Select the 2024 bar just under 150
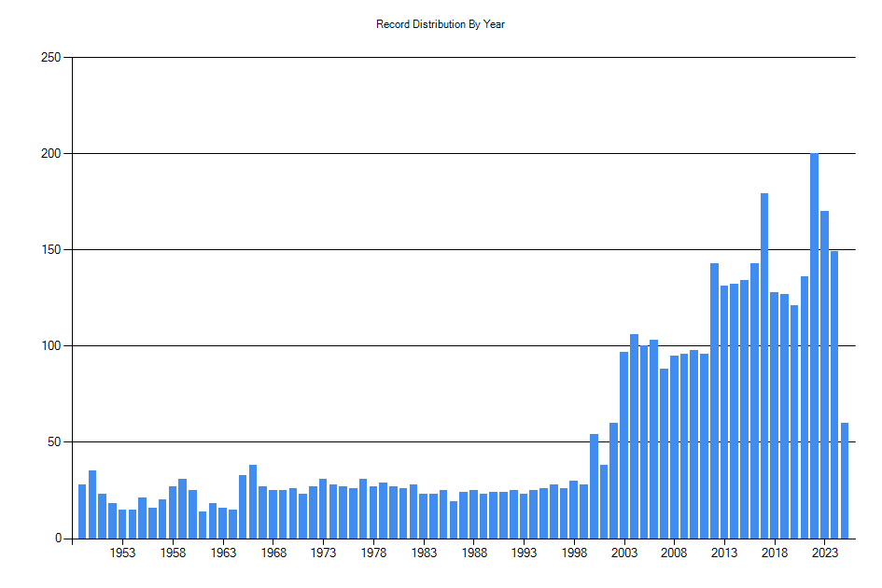This screenshot has width=882, height=588. [x=834, y=395]
